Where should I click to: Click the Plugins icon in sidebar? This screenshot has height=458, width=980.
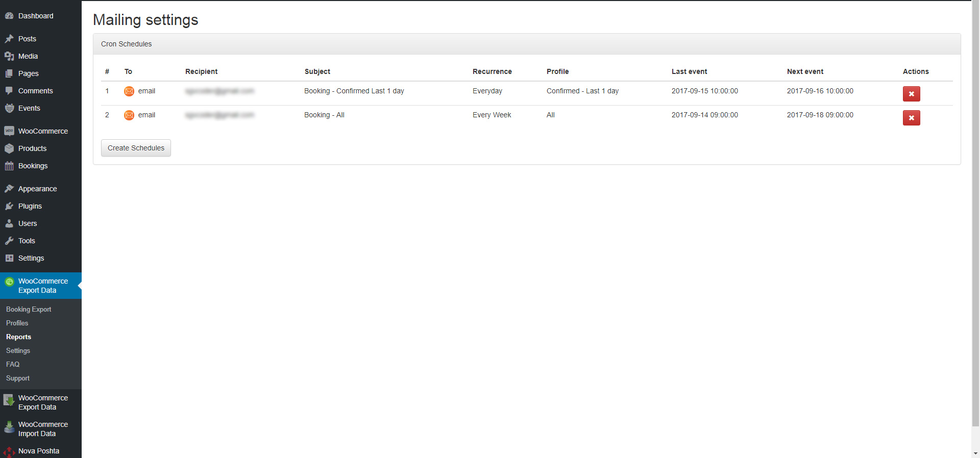9,206
